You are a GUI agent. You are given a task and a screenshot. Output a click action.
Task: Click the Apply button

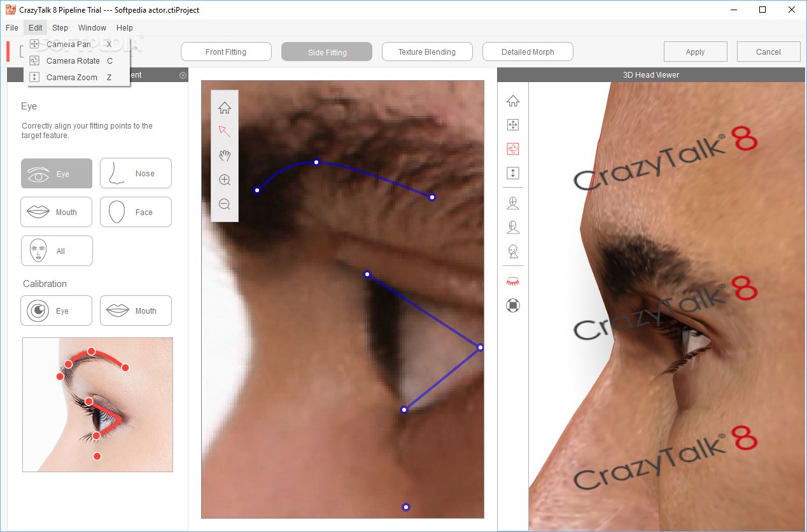tap(695, 52)
